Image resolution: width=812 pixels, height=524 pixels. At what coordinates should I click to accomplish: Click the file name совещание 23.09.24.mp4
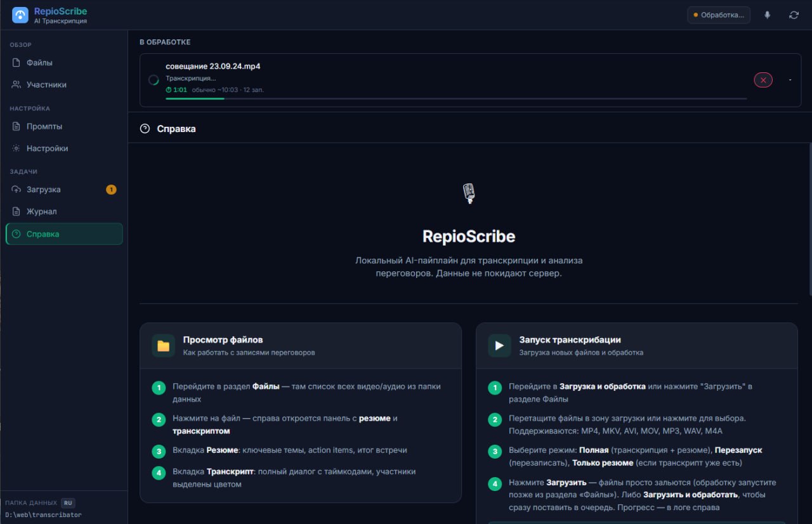tap(213, 67)
